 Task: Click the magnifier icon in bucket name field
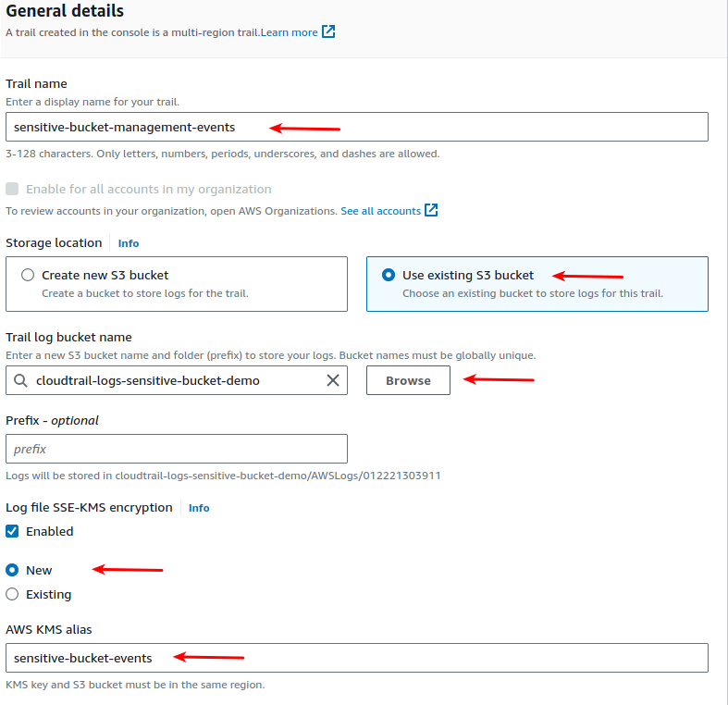coord(20,380)
